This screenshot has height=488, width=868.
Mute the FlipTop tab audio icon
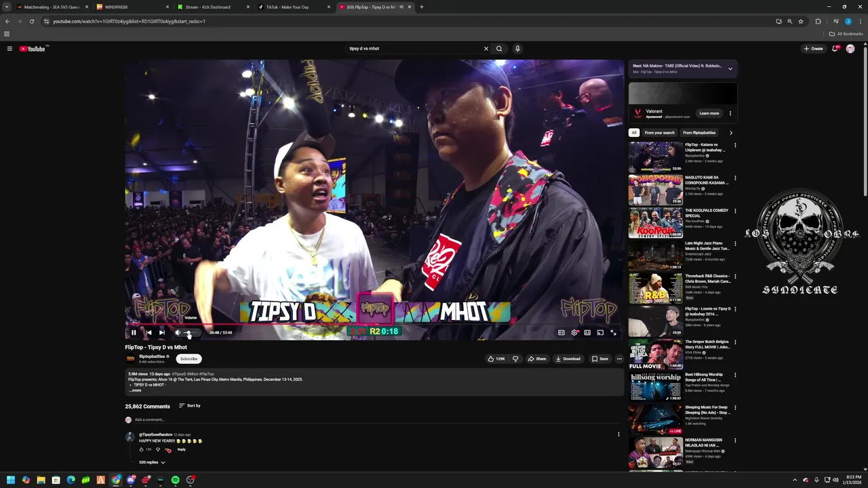pos(401,7)
